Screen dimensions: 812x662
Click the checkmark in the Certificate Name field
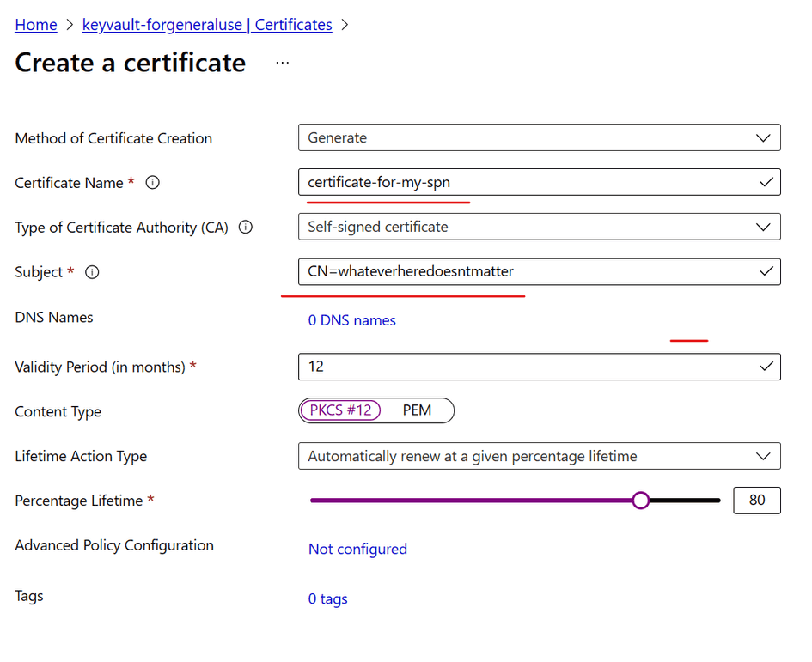click(x=766, y=182)
